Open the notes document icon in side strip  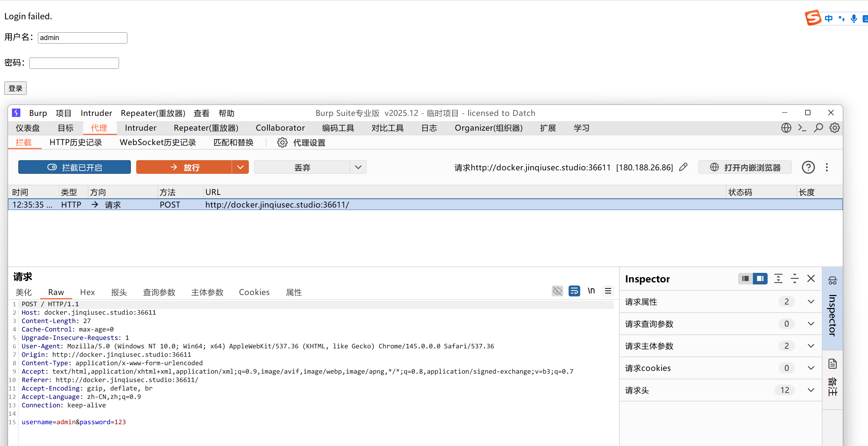click(x=833, y=364)
